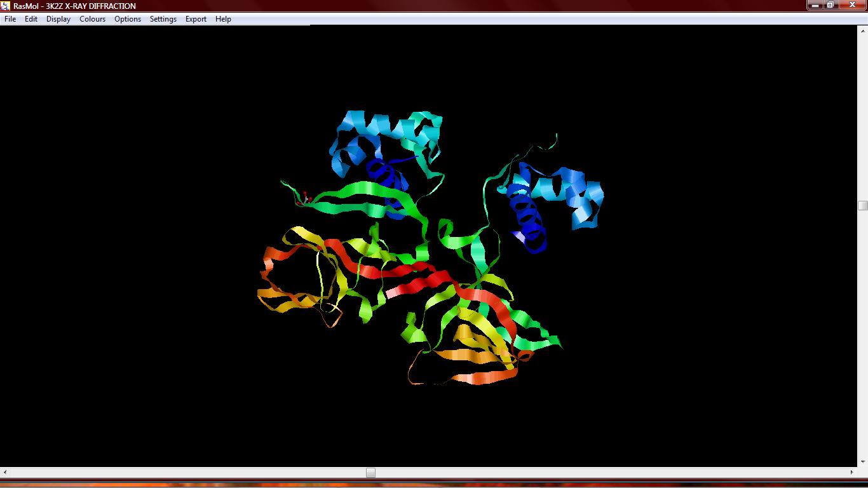Open the Help menu
The width and height of the screenshot is (868, 488).
coord(222,19)
